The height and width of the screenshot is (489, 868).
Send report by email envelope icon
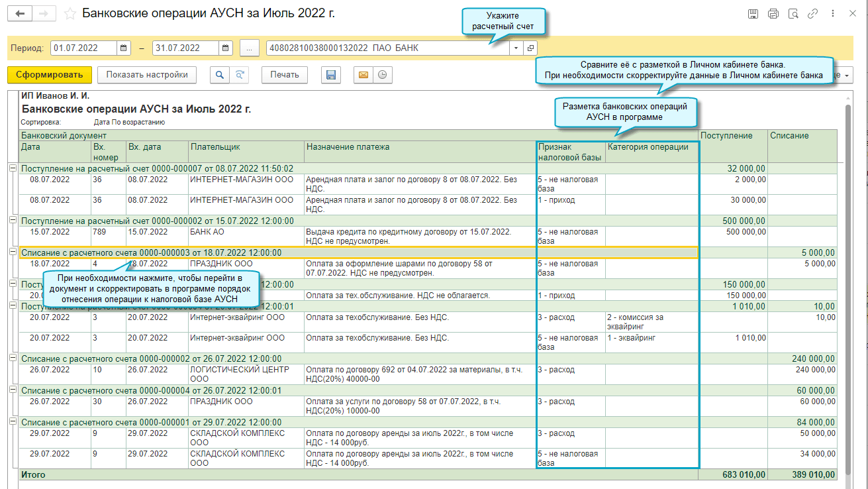click(x=363, y=75)
